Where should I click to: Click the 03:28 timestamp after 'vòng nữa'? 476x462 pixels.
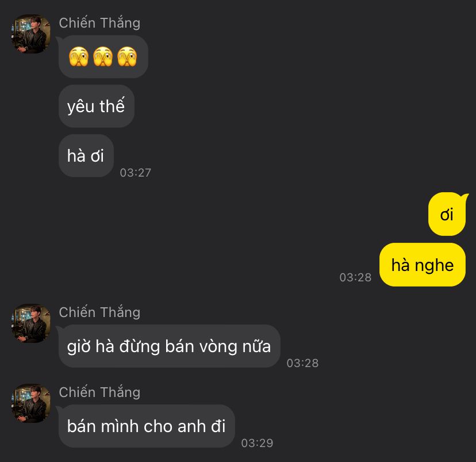click(302, 363)
